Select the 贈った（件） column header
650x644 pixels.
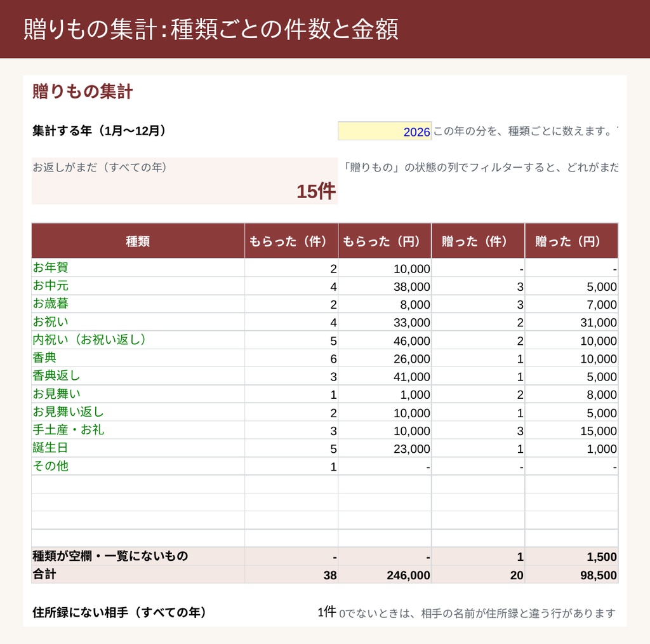[x=478, y=241]
